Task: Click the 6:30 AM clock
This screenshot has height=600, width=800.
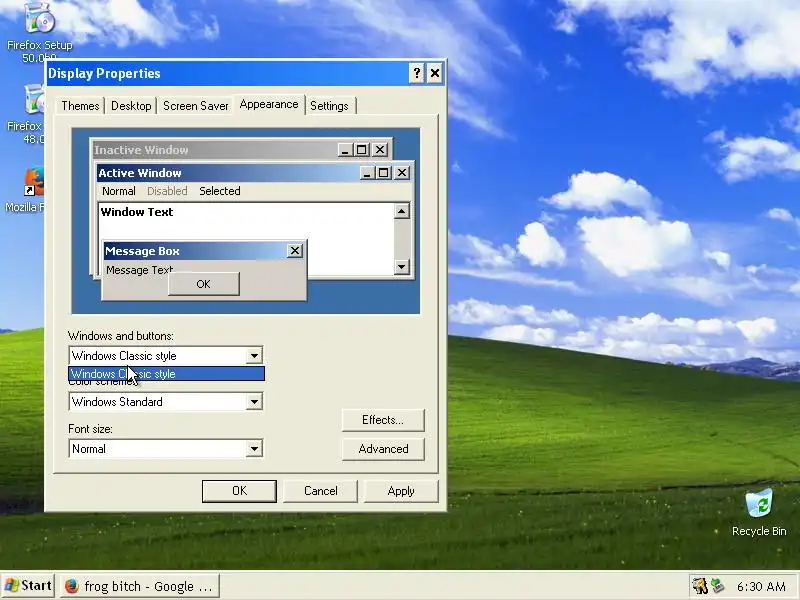Action: tap(761, 587)
